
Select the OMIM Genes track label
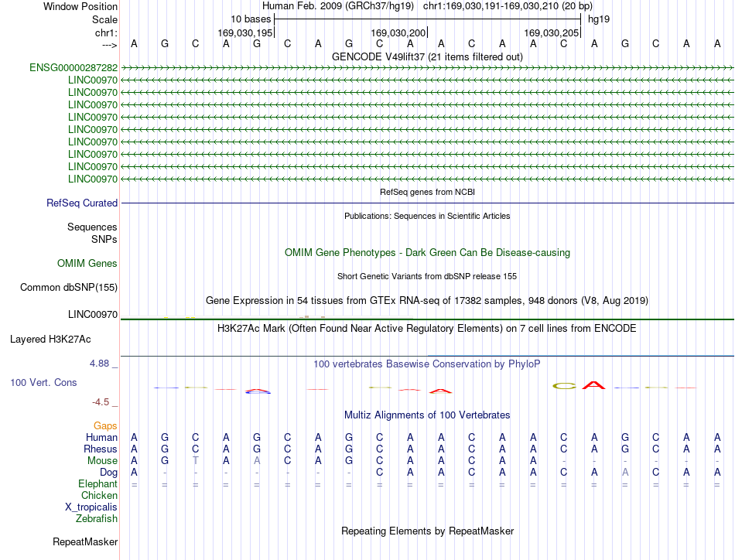pyautogui.click(x=87, y=263)
